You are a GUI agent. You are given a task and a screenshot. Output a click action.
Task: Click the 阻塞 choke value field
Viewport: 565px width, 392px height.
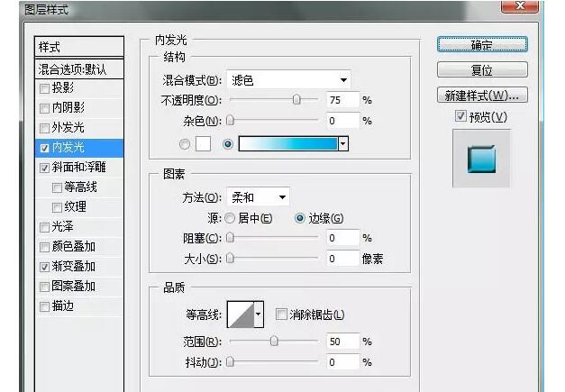(342, 238)
